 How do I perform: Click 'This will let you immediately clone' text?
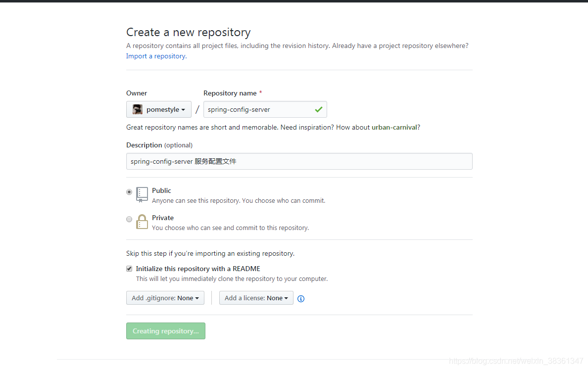(232, 279)
